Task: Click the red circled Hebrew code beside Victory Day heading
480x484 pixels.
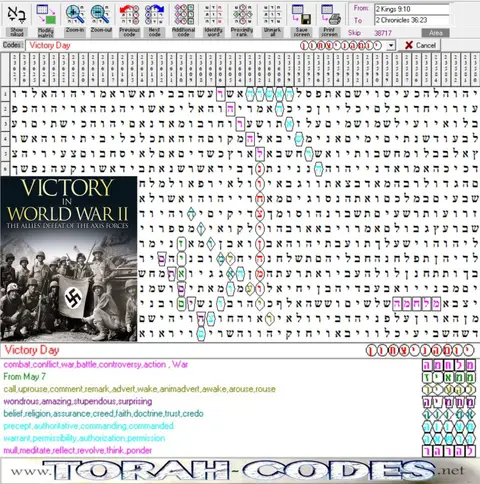Action: (x=420, y=350)
